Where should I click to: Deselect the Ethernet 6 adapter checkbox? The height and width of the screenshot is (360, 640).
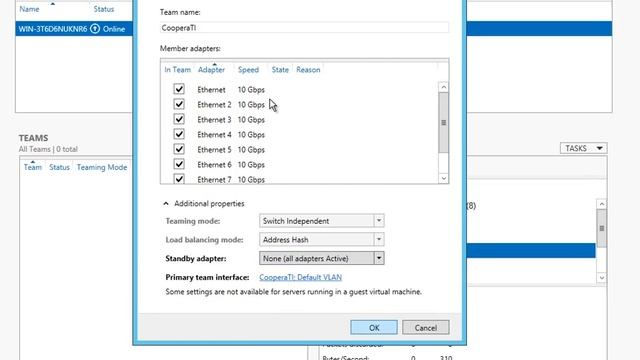pos(179,164)
